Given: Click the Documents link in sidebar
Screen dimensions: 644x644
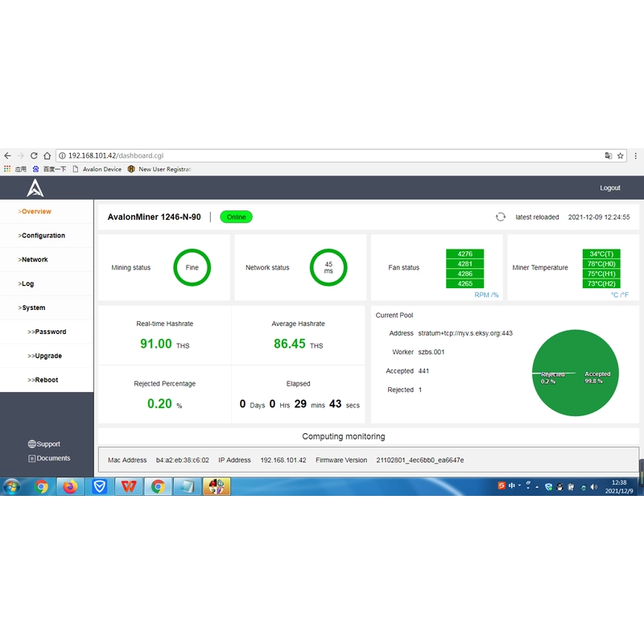Looking at the screenshot, I should pos(49,458).
